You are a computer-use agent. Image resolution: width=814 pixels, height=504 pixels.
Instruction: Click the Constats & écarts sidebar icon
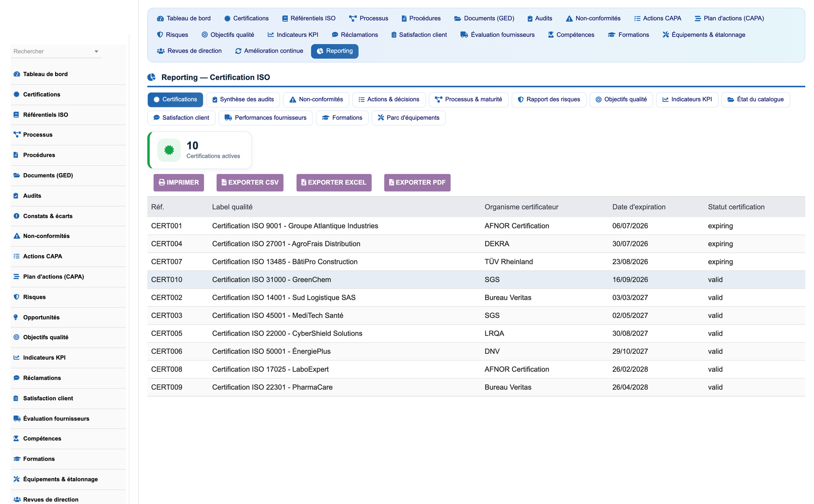(x=16, y=216)
